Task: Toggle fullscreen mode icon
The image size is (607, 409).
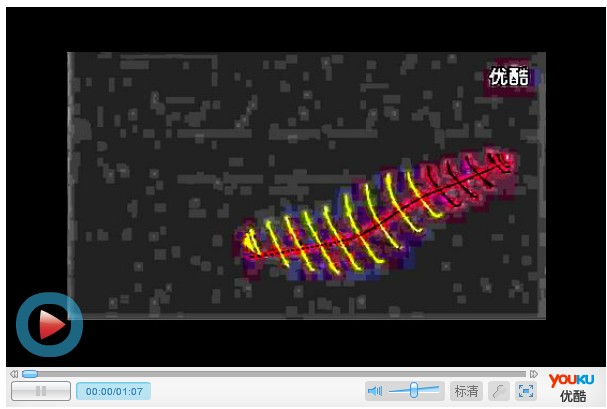Action: (x=526, y=391)
